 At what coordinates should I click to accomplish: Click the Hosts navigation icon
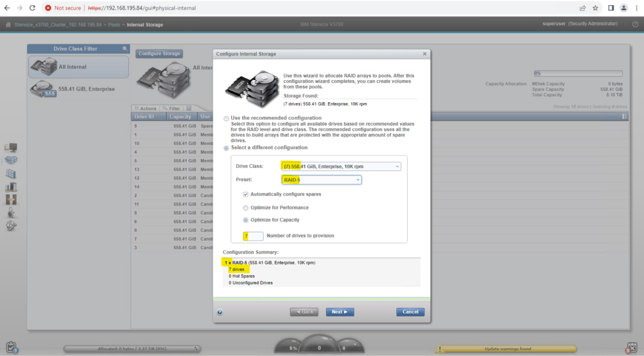tap(11, 187)
